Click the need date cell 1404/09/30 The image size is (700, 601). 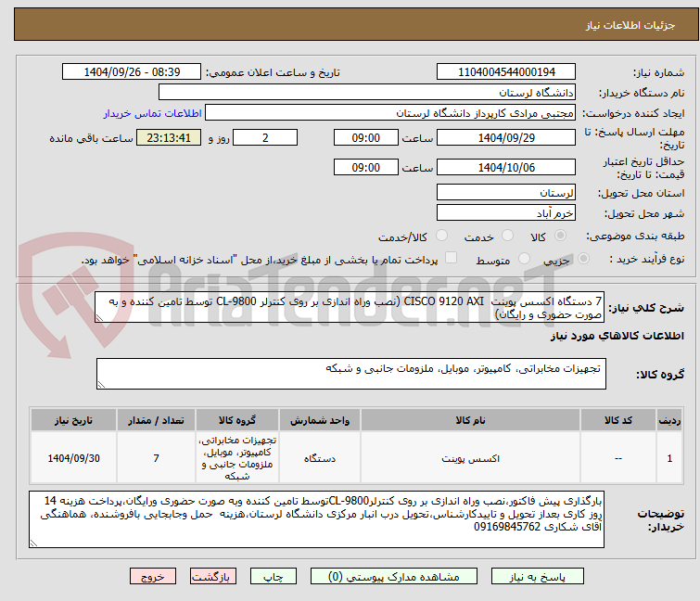tap(73, 458)
